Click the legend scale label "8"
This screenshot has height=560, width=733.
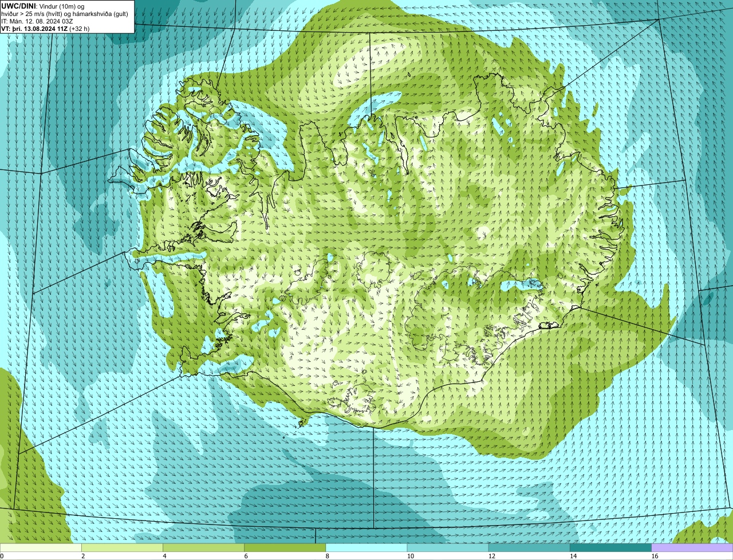[x=328, y=556]
